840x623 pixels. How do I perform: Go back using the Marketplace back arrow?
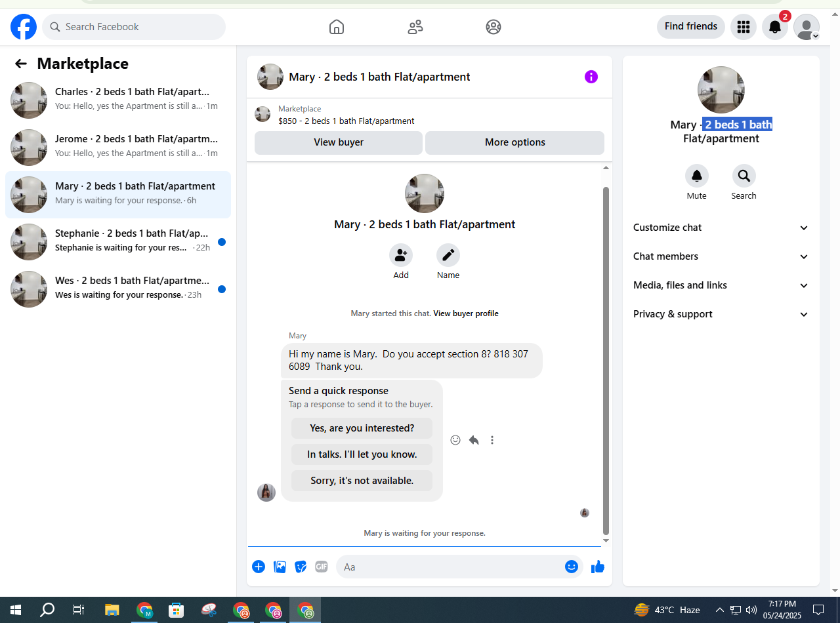(x=21, y=64)
